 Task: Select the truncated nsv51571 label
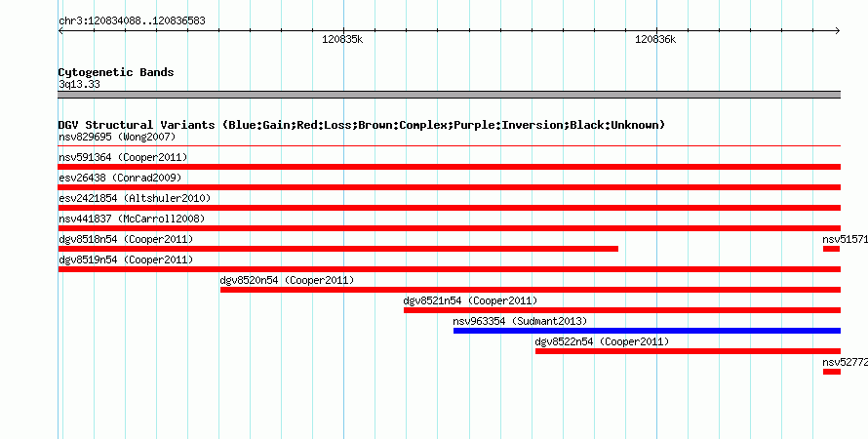pyautogui.click(x=845, y=239)
